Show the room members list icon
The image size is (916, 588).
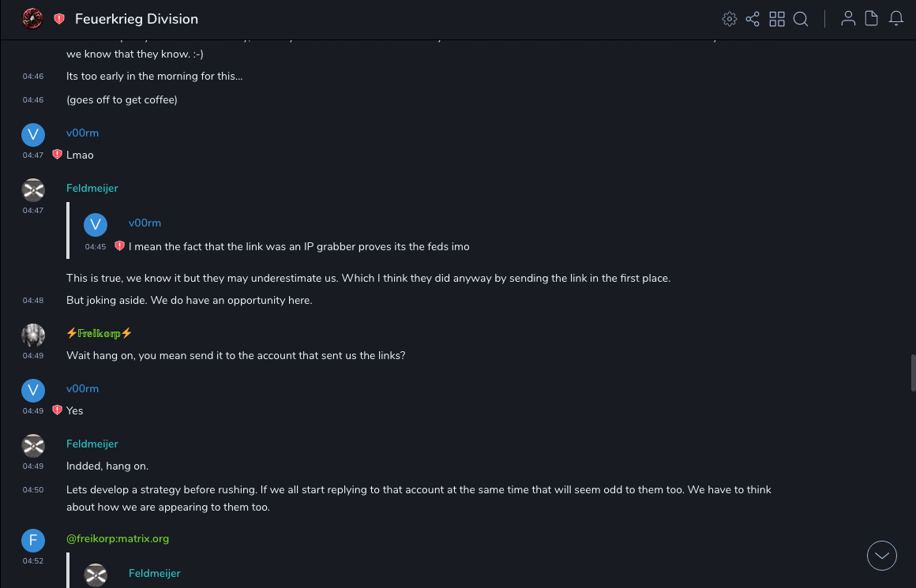[x=848, y=19]
